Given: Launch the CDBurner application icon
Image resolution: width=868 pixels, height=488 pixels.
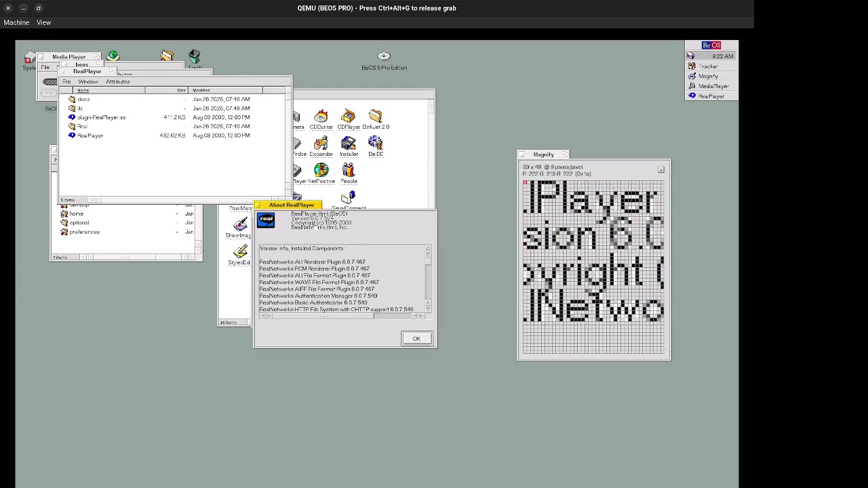Looking at the screenshot, I should click(321, 117).
